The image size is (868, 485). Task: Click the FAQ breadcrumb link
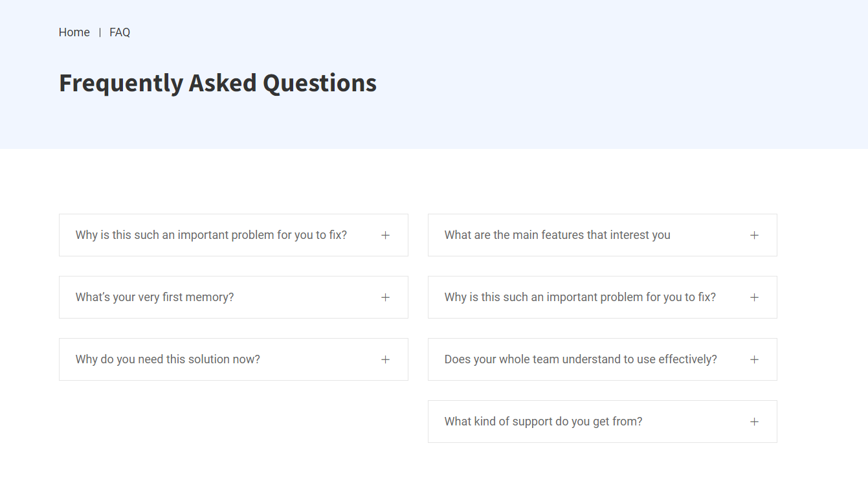coord(120,32)
